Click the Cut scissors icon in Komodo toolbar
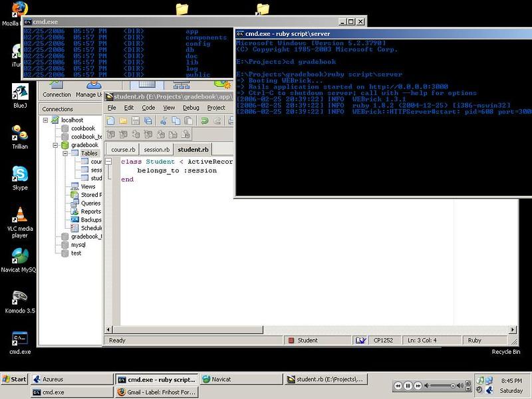Image resolution: width=532 pixels, height=399 pixels. tap(164, 120)
